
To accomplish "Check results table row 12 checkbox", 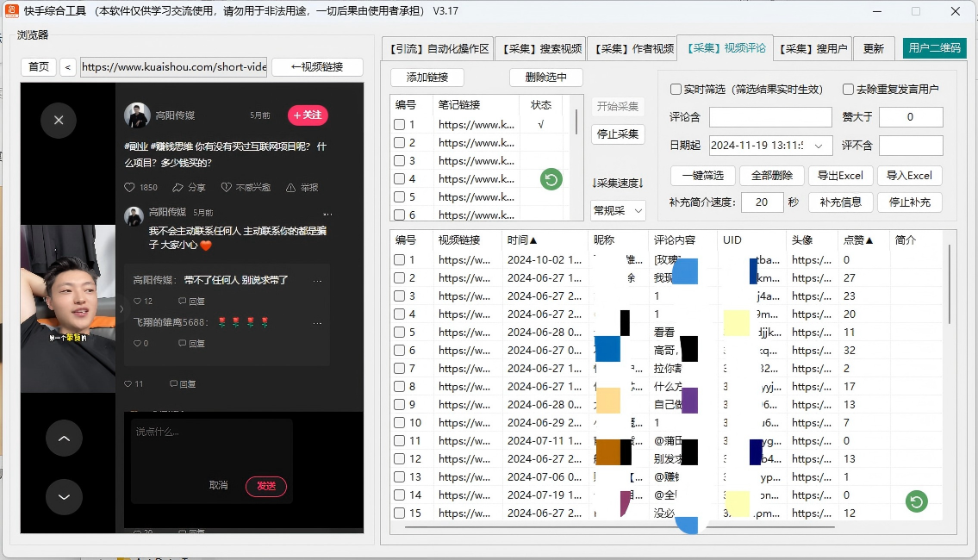I will [x=400, y=459].
